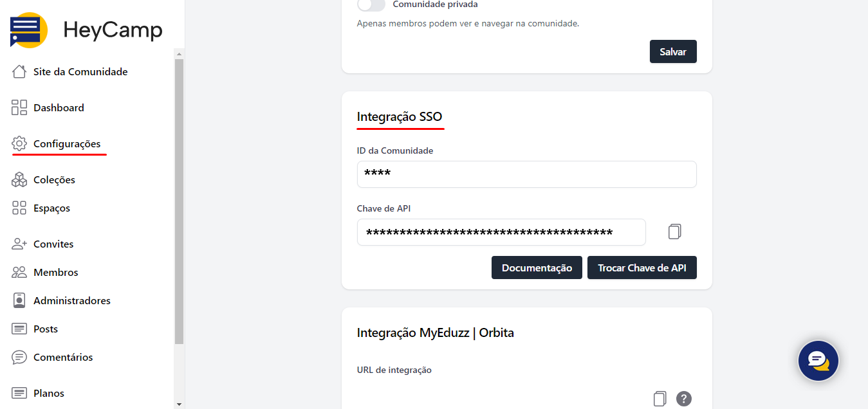Image resolution: width=868 pixels, height=409 pixels.
Task: Click the Dashboard grid icon
Action: 19,108
